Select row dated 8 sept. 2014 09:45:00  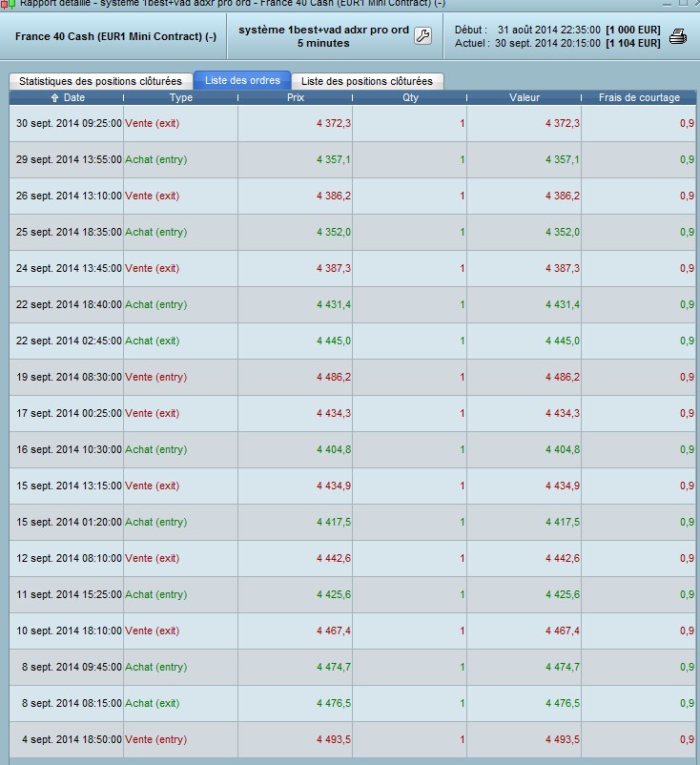pyautogui.click(x=352, y=668)
